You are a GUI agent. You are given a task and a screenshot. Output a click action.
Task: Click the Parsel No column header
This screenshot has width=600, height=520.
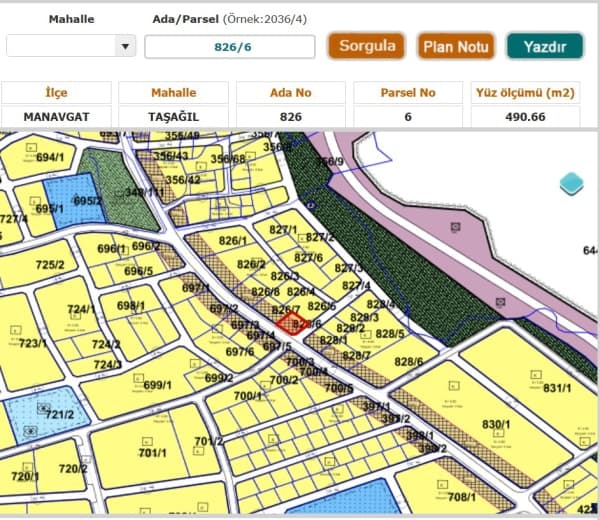[408, 93]
